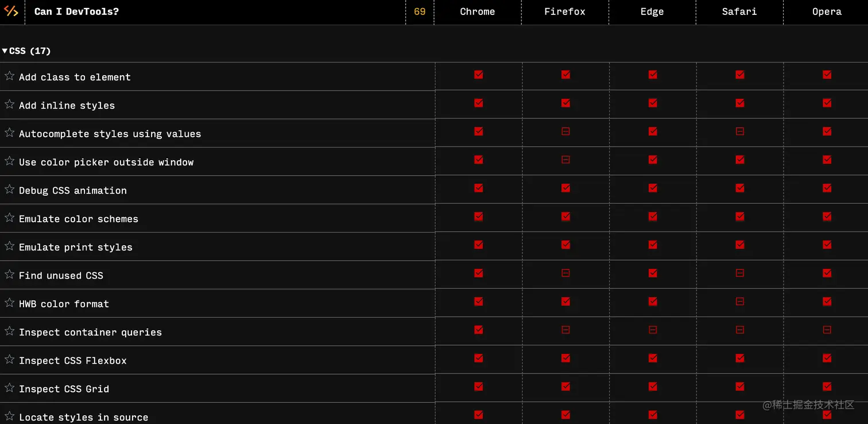Select the Chrome column header
The image size is (868, 424).
tap(478, 11)
